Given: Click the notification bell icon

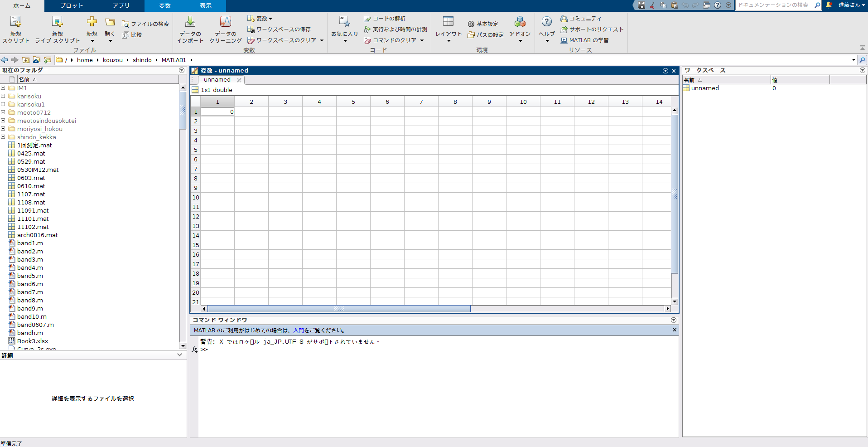Looking at the screenshot, I should (x=829, y=5).
